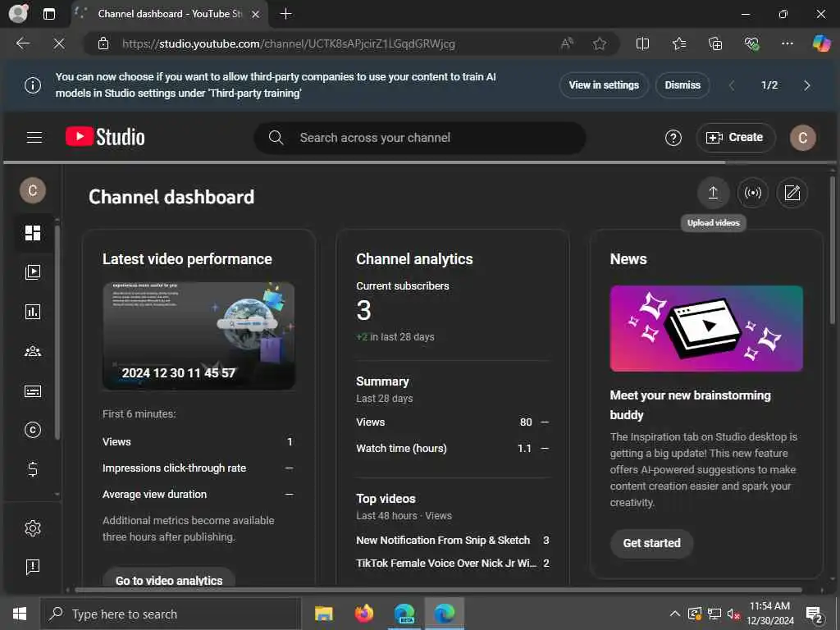Click Views count 80 in Summary
Viewport: 840px width, 630px height.
(526, 422)
